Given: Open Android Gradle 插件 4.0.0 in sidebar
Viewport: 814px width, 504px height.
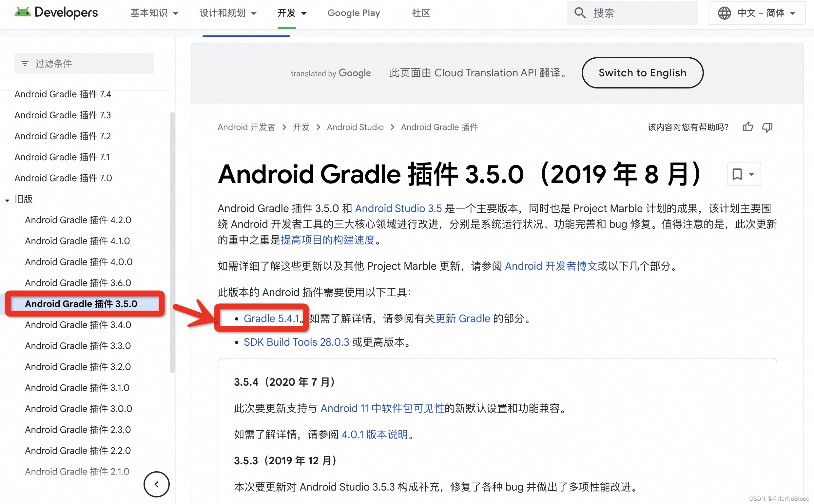Looking at the screenshot, I should pyautogui.click(x=79, y=262).
